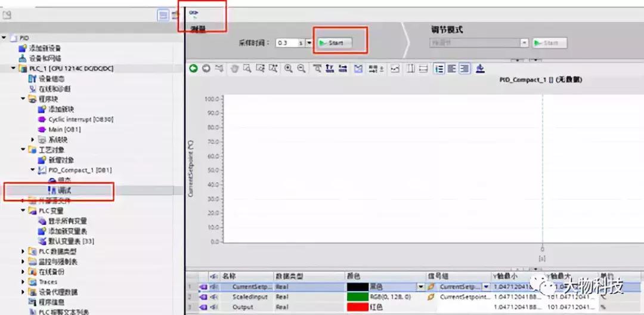Viewport: 644px width, 315px height.
Task: Click the gray stop-monitoring circle icon
Action: click(206, 69)
